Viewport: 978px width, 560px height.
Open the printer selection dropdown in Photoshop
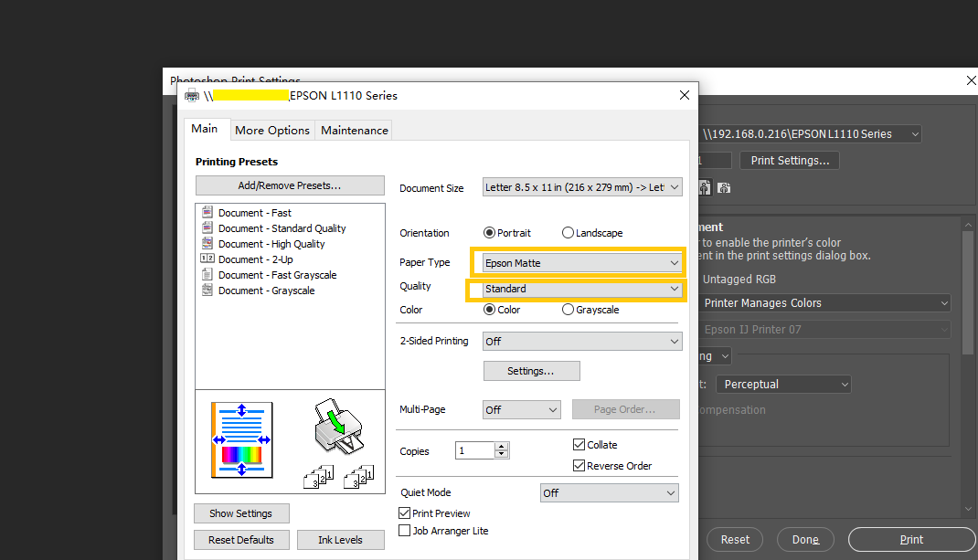tap(810, 134)
